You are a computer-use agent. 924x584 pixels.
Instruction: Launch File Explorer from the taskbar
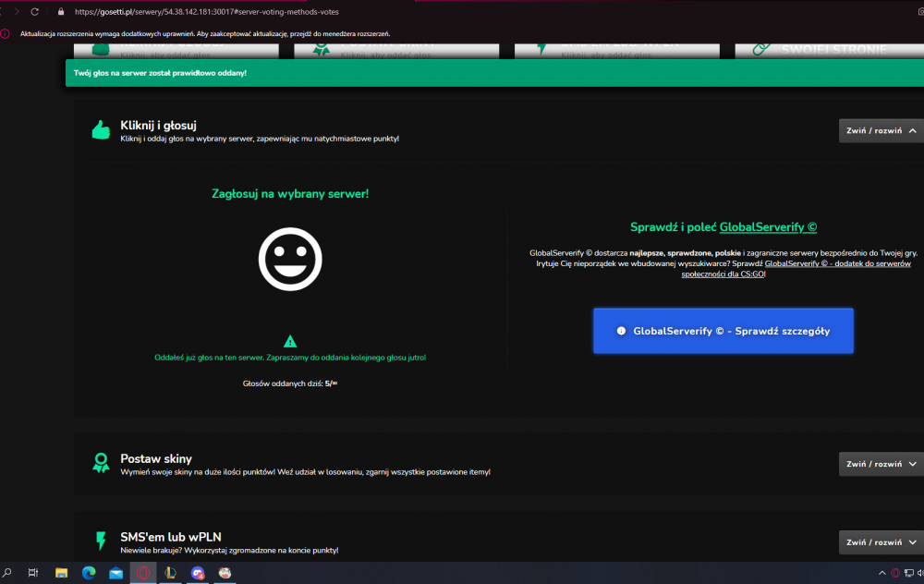61,573
